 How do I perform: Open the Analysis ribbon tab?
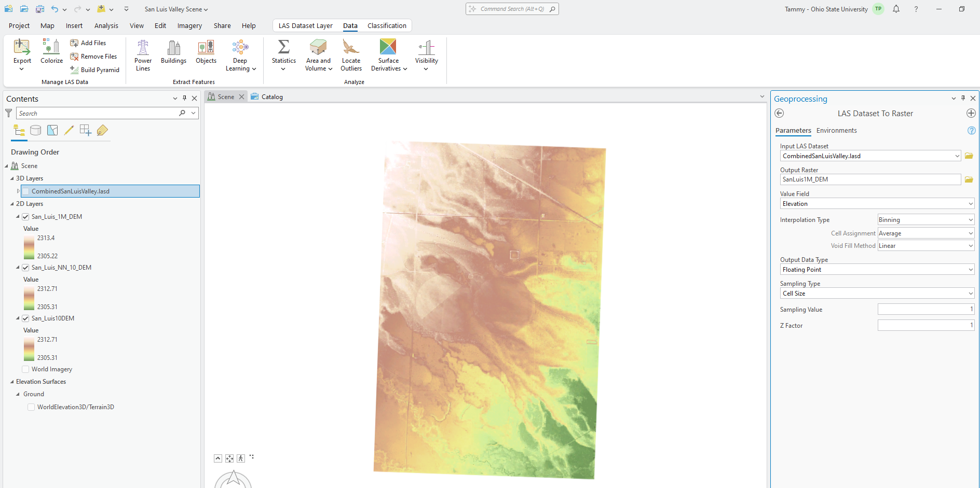tap(106, 26)
